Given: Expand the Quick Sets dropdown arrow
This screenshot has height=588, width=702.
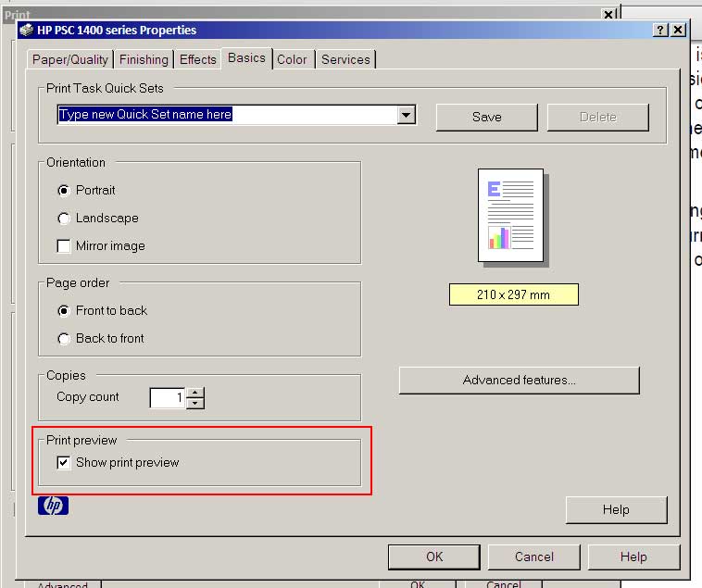Looking at the screenshot, I should [x=406, y=115].
